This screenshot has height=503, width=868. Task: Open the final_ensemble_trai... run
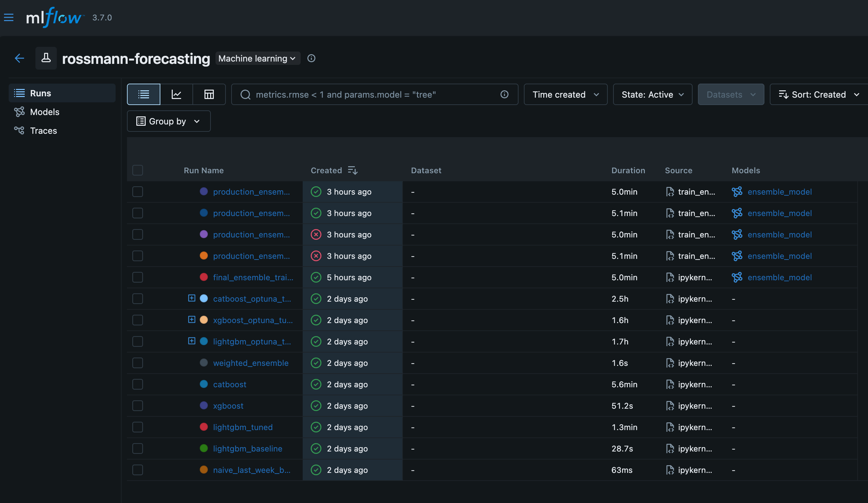tap(253, 277)
